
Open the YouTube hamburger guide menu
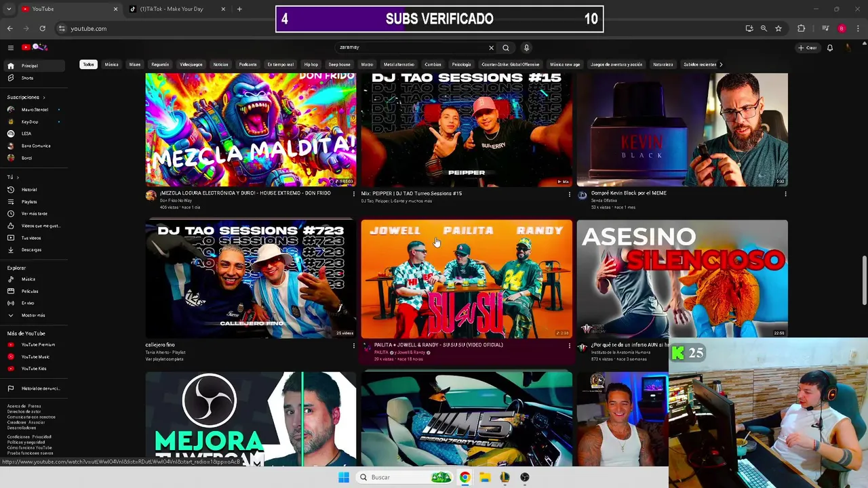coord(10,47)
